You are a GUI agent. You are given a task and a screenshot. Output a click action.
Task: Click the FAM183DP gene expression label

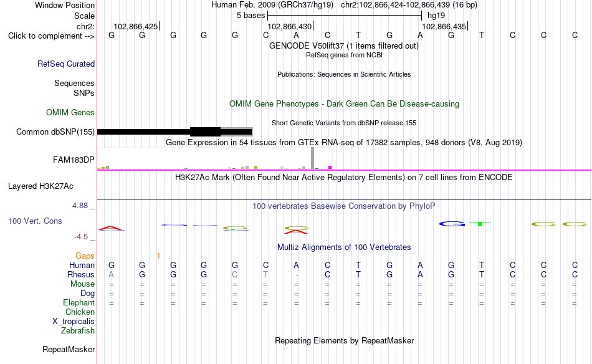pyautogui.click(x=74, y=160)
